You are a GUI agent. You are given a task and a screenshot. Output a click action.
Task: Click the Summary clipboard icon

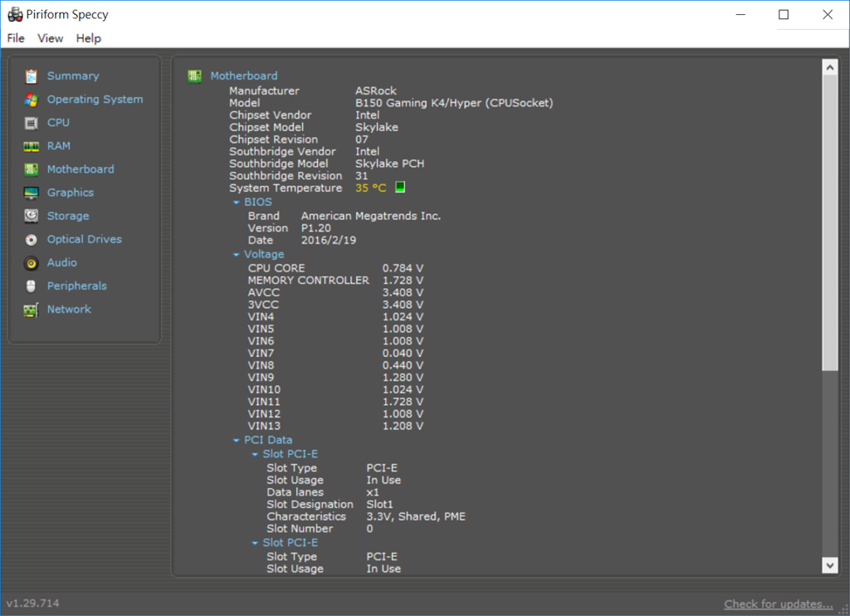pos(32,76)
